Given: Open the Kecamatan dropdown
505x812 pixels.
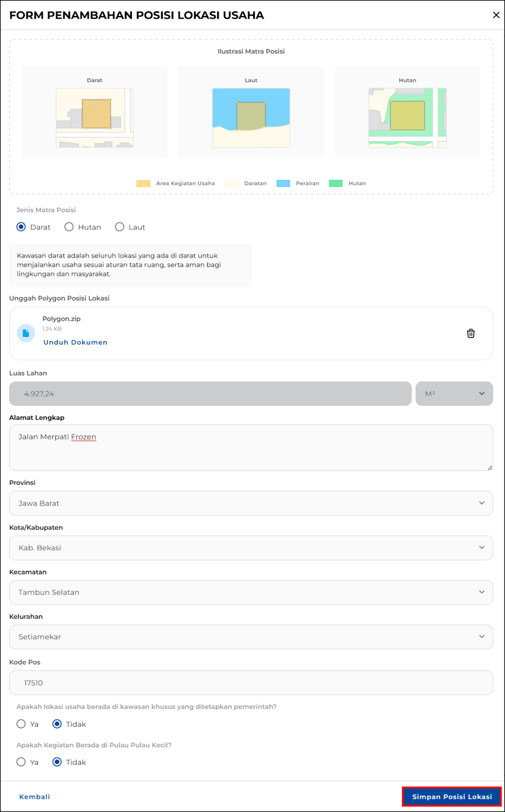Looking at the screenshot, I should [251, 592].
